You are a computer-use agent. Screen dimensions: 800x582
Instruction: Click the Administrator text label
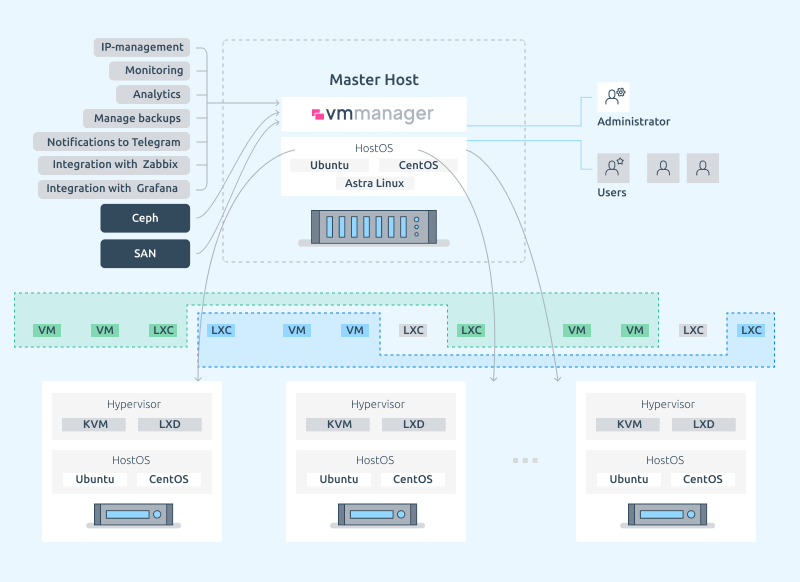click(x=634, y=122)
